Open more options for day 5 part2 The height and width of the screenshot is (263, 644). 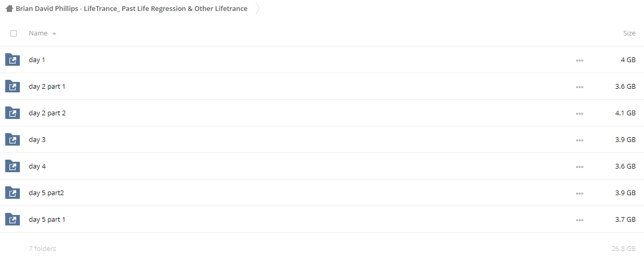coord(579,194)
